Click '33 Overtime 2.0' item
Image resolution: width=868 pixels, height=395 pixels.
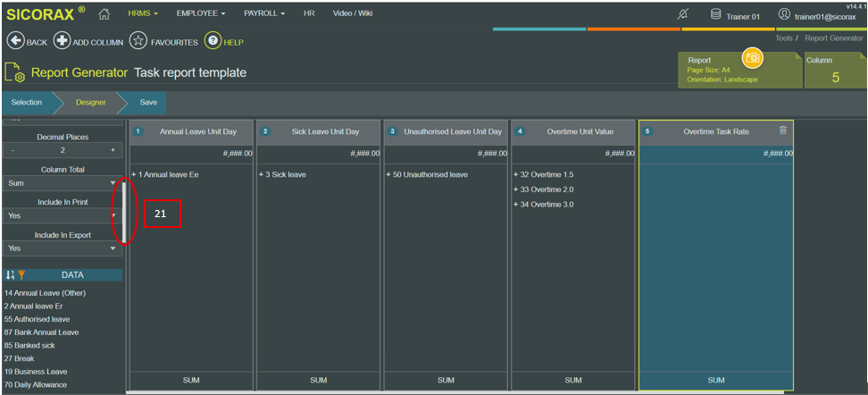pos(544,189)
